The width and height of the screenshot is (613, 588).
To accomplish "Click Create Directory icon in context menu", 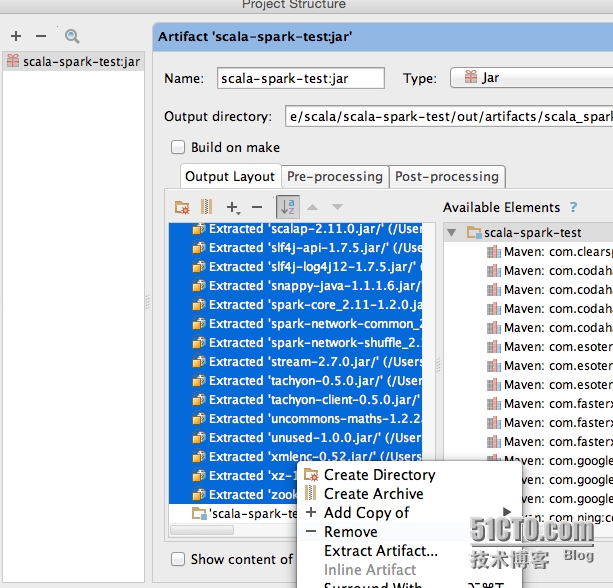I will tap(312, 475).
